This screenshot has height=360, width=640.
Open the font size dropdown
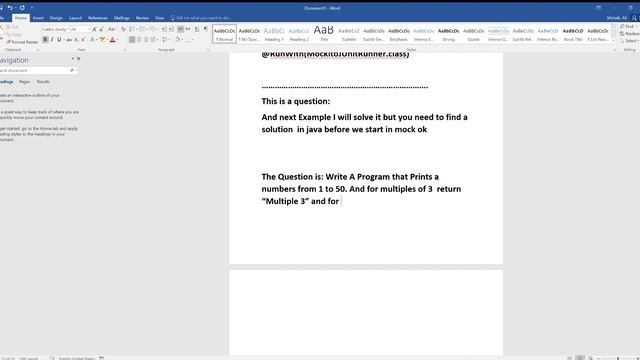pyautogui.click(x=89, y=29)
